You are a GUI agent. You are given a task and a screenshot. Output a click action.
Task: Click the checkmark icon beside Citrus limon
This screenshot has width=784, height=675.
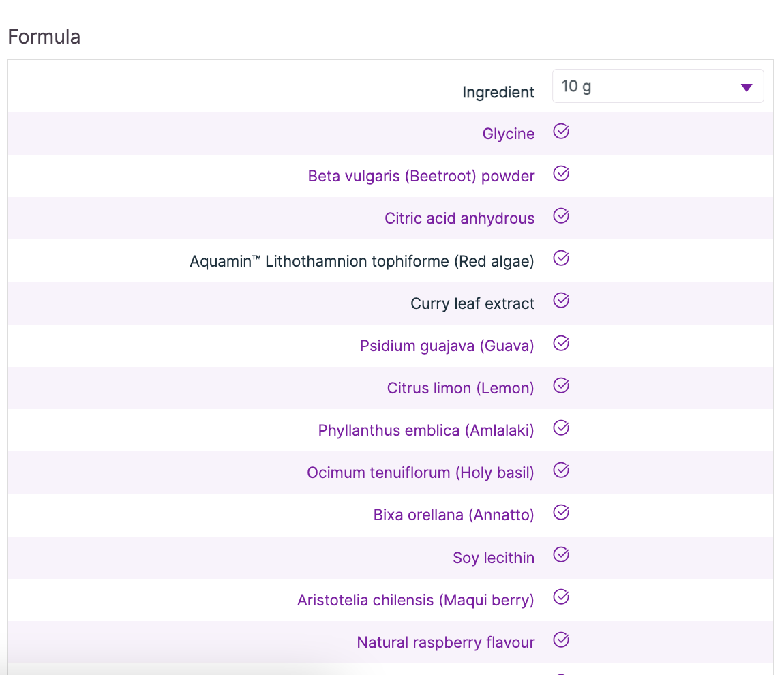coord(561,386)
